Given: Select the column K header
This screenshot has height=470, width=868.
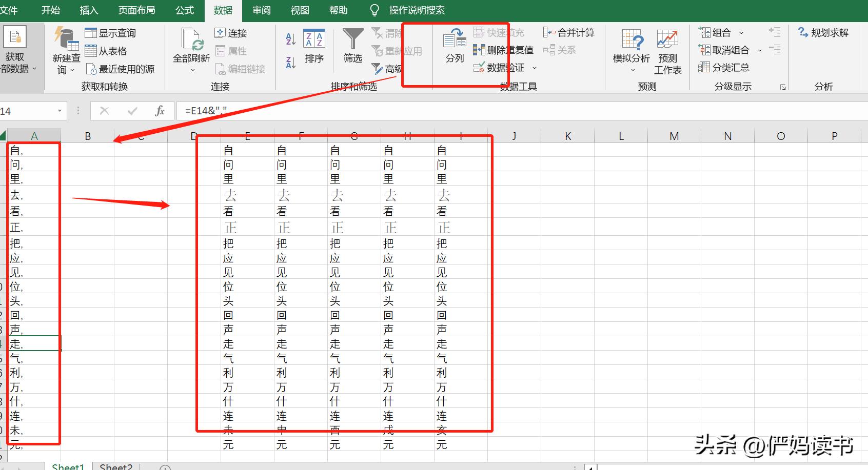Looking at the screenshot, I should [567, 136].
